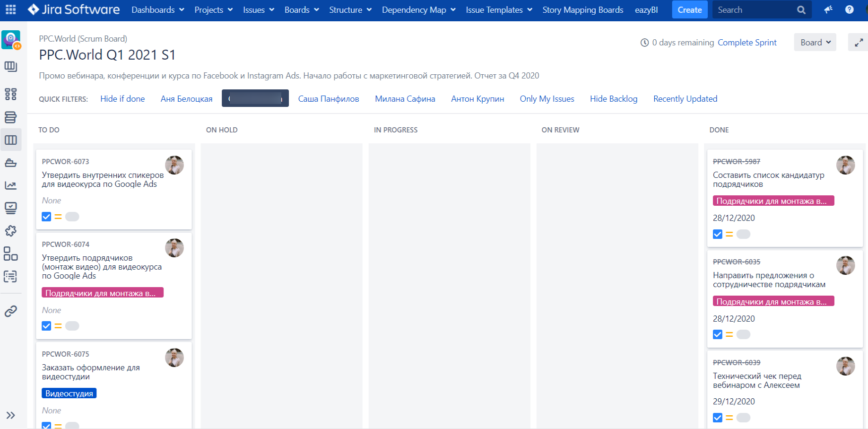
Task: Open the Board dropdown menu
Action: click(815, 43)
